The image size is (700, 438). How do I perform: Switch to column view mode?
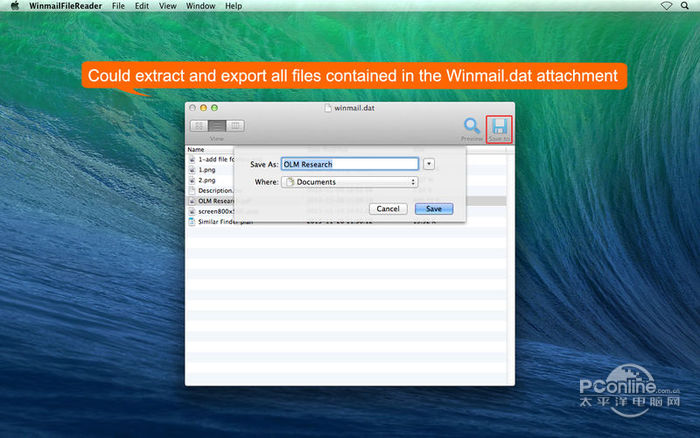tap(235, 126)
